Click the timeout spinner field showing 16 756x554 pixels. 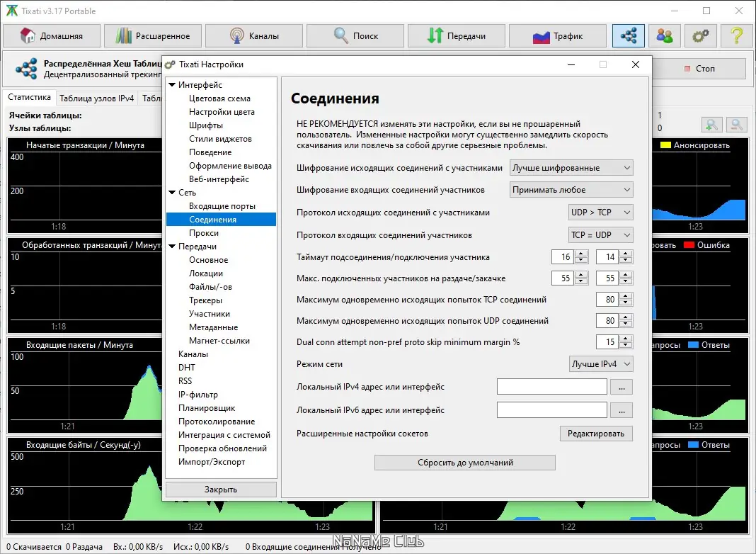click(563, 257)
